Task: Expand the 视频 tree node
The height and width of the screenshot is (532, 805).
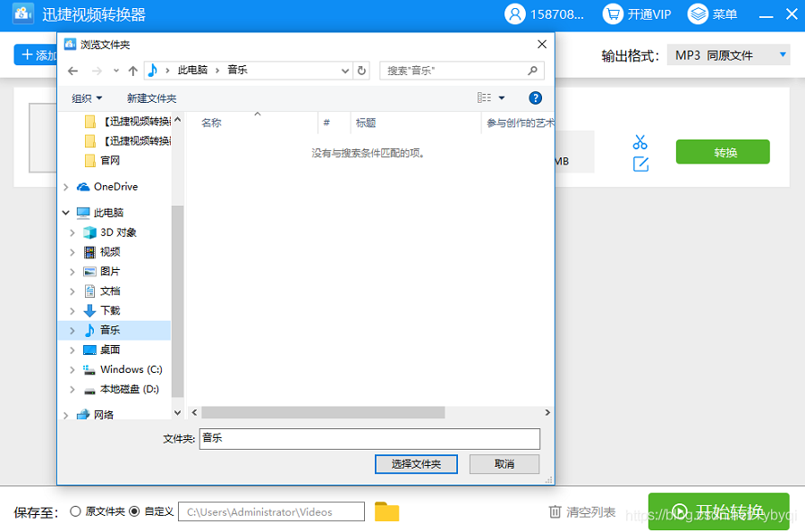Action: (x=72, y=252)
